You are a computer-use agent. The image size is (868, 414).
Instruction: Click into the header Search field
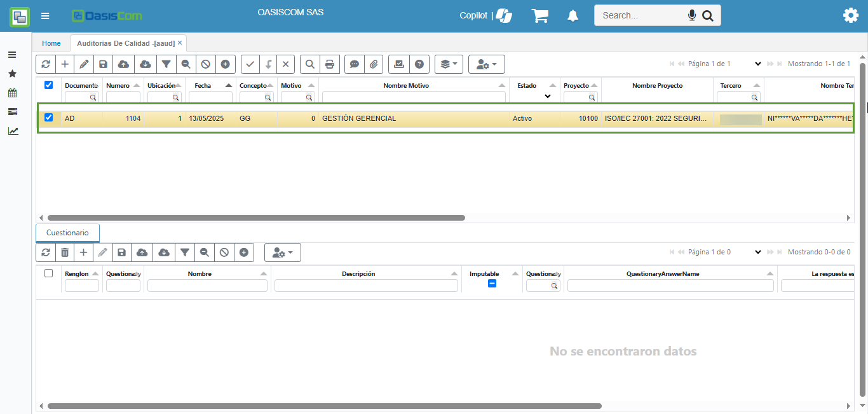click(642, 15)
